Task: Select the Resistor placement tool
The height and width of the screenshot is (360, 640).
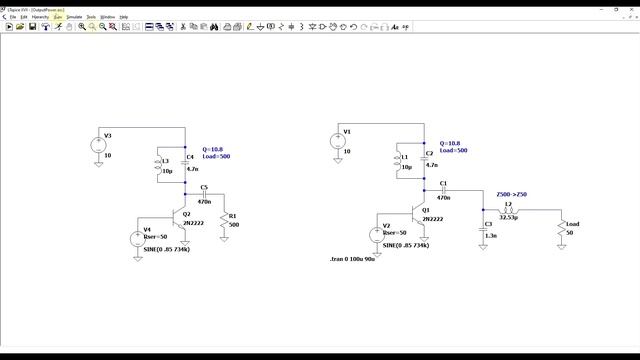Action: pyautogui.click(x=281, y=27)
